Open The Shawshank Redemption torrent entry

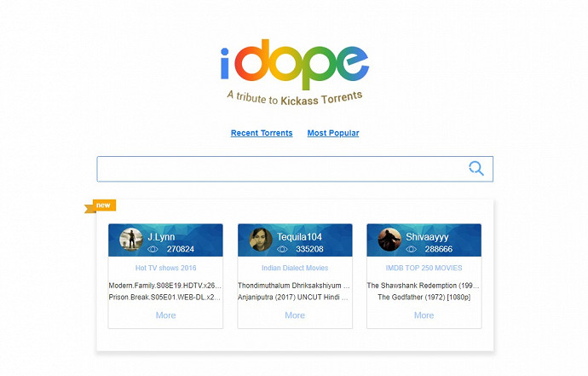click(424, 285)
